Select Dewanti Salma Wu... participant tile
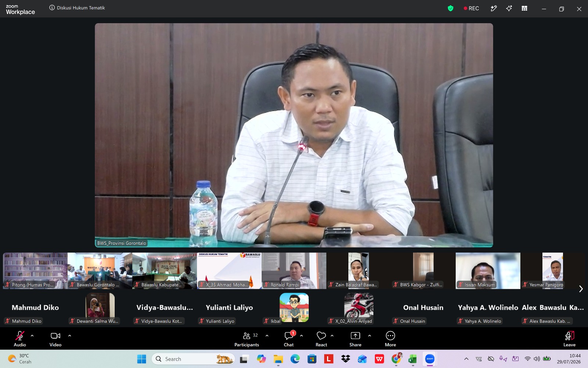 click(x=100, y=308)
